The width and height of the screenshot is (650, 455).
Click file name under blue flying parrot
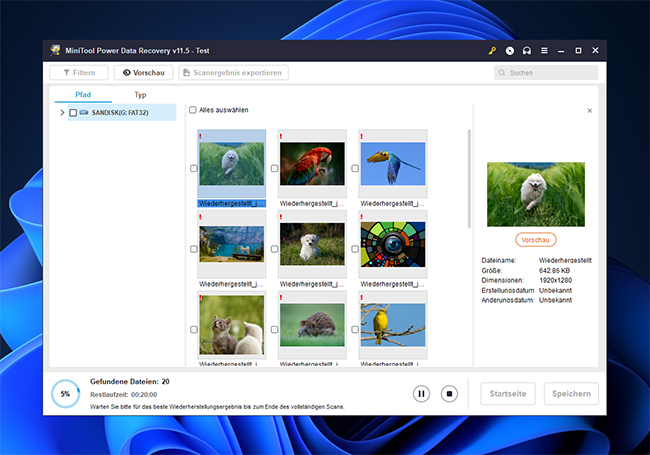(x=392, y=203)
